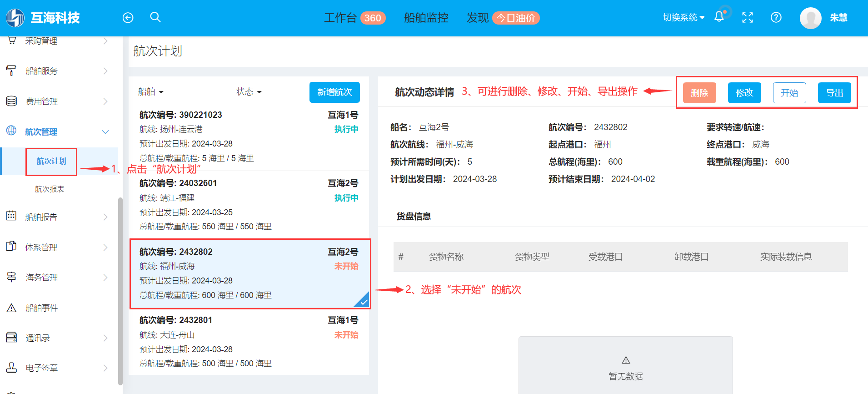Screen dimensions: 868x394
Task: Open the 状态 filter dropdown
Action: [x=249, y=92]
